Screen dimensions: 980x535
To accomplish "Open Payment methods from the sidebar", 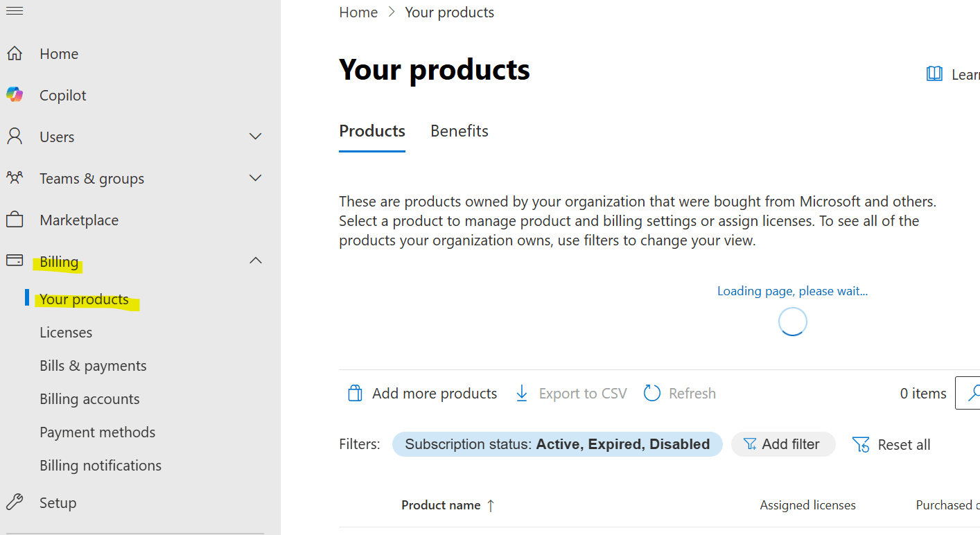I will pyautogui.click(x=97, y=432).
